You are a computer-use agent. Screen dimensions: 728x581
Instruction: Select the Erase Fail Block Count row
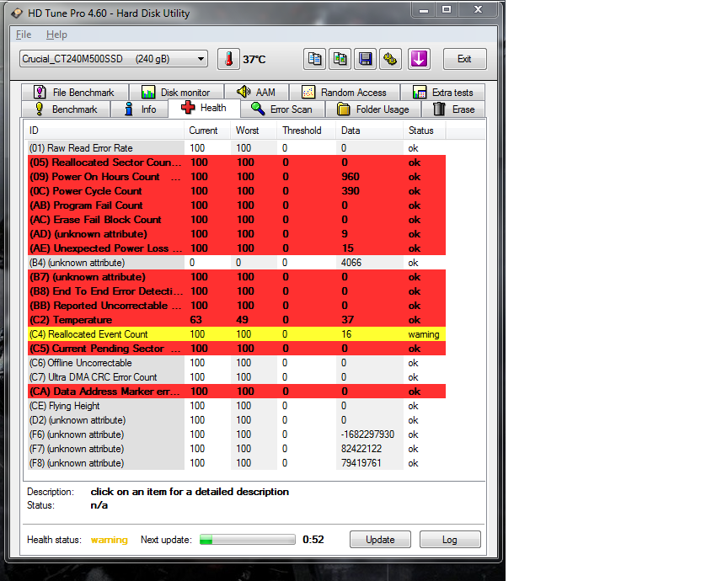pos(237,220)
